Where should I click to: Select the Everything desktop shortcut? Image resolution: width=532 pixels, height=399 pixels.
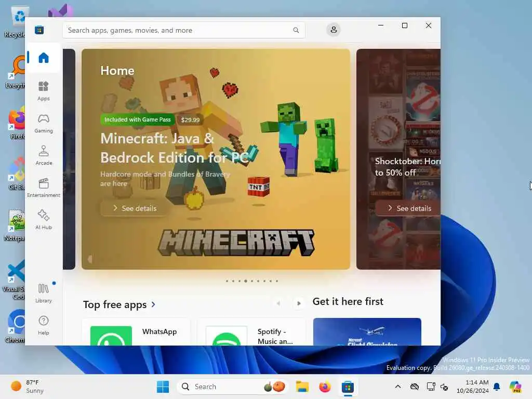click(15, 72)
